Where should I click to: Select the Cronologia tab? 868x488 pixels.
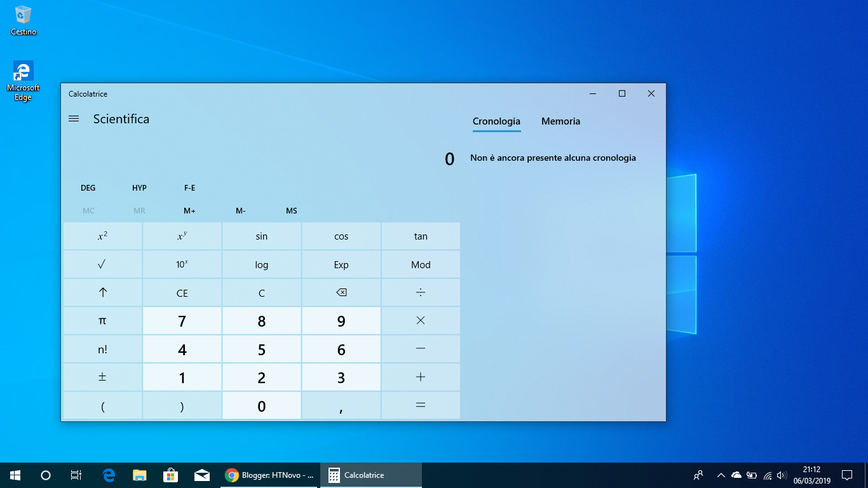tap(496, 121)
